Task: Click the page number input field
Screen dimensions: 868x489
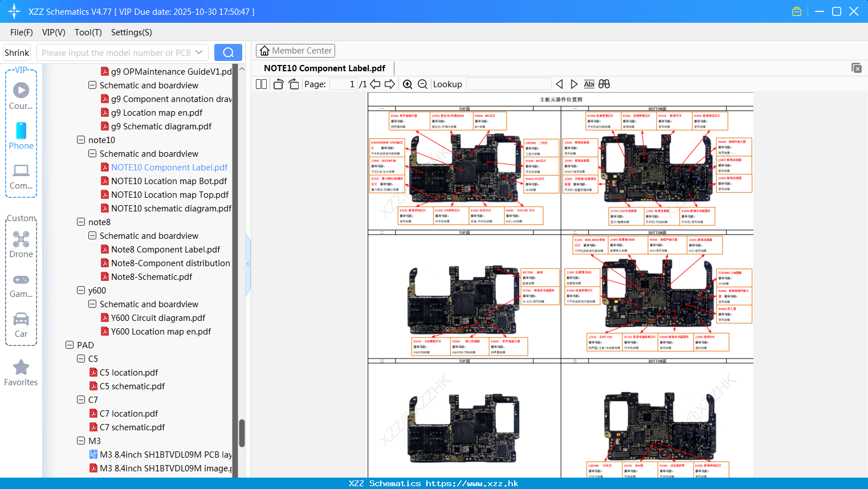Action: pos(344,84)
